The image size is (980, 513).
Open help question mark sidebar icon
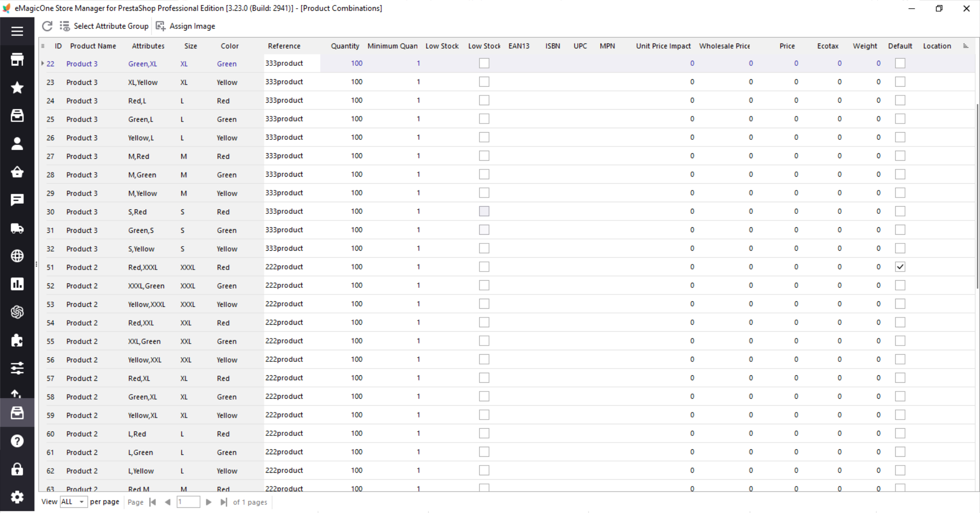coord(17,441)
